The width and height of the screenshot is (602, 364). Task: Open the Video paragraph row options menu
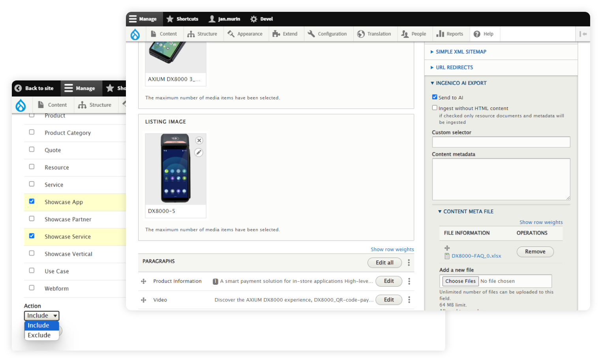click(409, 300)
